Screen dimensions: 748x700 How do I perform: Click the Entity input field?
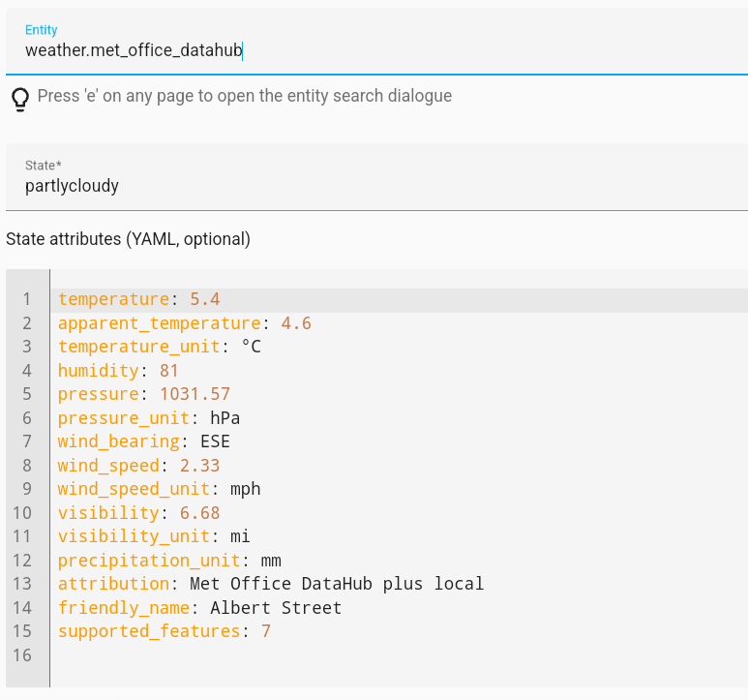[x=375, y=50]
